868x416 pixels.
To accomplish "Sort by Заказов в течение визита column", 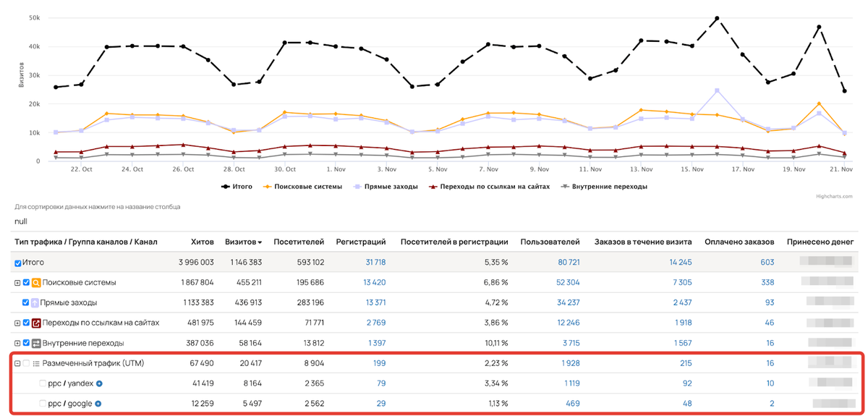I will [x=642, y=242].
